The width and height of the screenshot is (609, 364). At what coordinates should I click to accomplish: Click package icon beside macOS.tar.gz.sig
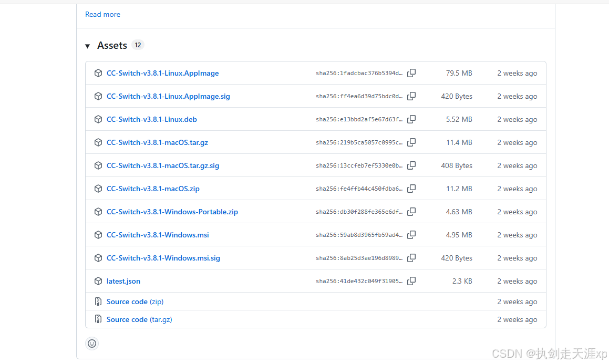(x=98, y=165)
